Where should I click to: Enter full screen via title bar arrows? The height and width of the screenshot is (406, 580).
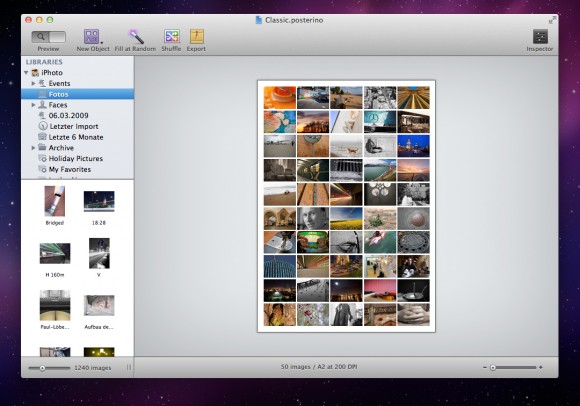tap(552, 20)
